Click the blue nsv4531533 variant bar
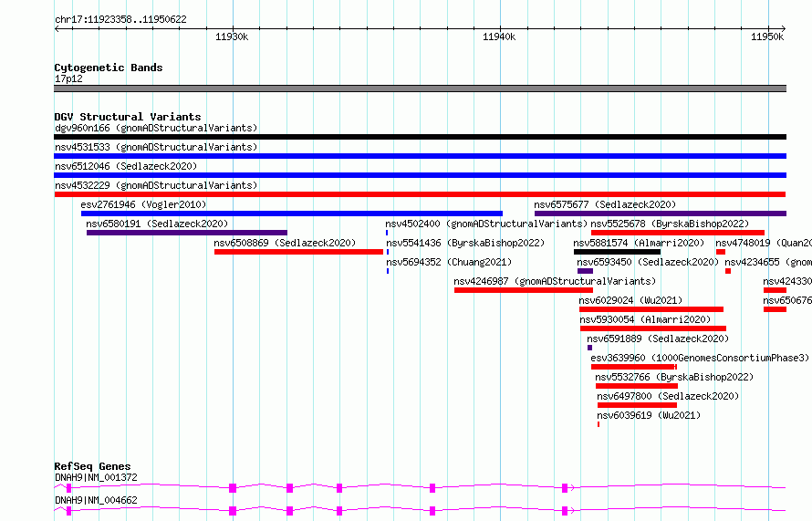This screenshot has width=812, height=521. click(x=420, y=156)
